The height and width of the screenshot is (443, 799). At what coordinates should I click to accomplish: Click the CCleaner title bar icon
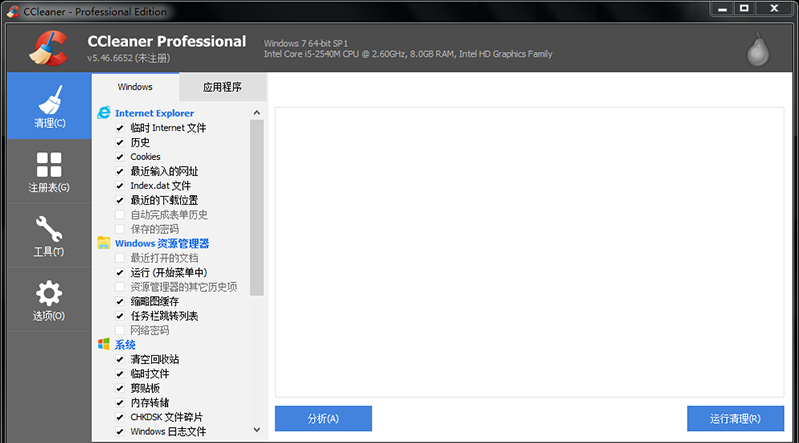13,11
